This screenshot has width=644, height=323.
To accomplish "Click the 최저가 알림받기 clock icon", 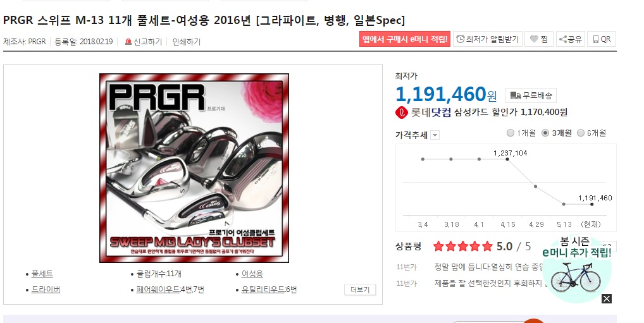I will coord(461,39).
